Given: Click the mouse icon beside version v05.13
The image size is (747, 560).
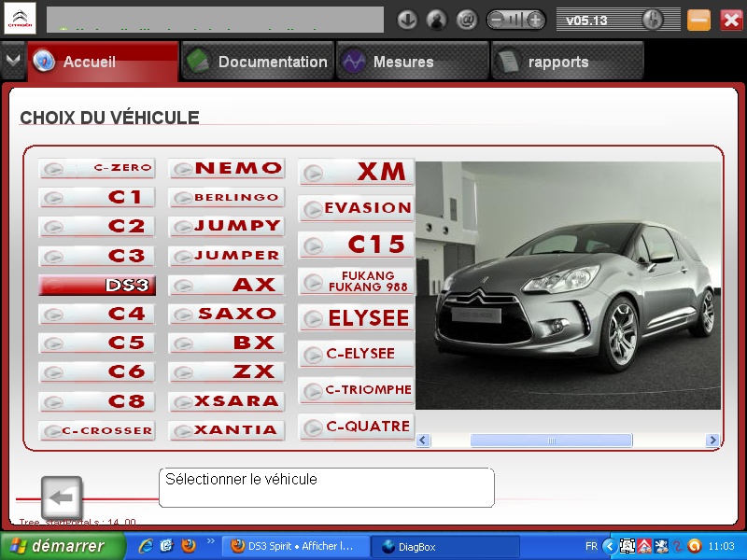Looking at the screenshot, I should click(x=652, y=20).
